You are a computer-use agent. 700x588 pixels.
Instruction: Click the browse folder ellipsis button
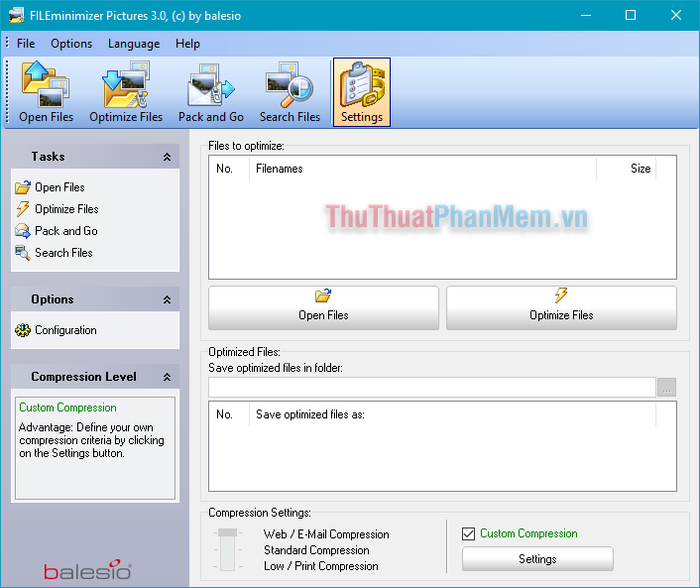click(667, 388)
